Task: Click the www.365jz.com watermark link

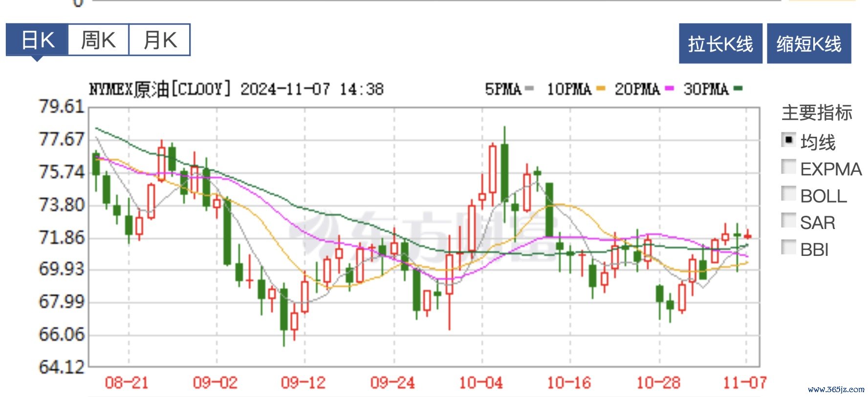Action: 836,390
